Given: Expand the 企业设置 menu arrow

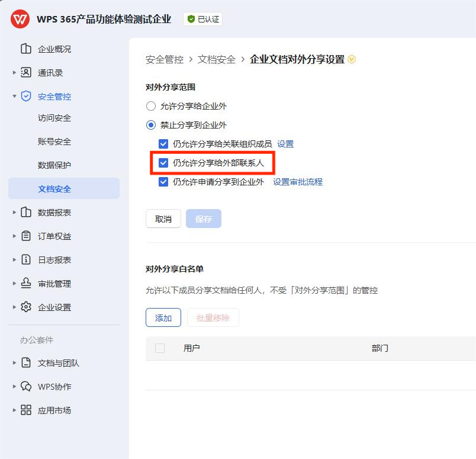Looking at the screenshot, I should point(14,307).
